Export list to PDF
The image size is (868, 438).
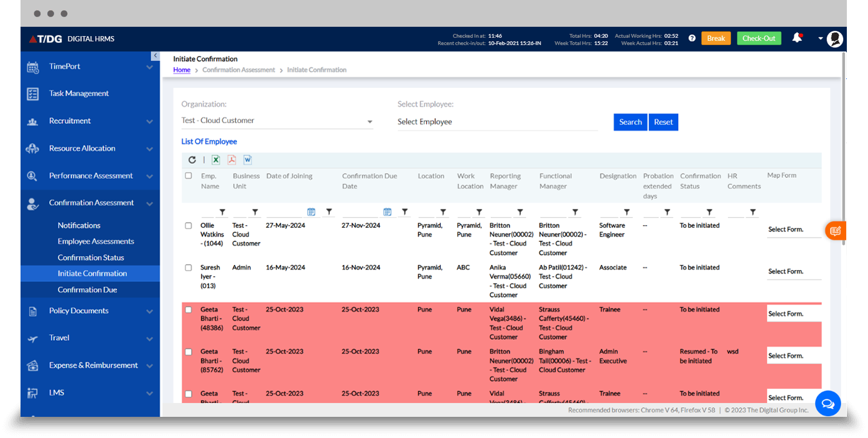(231, 160)
